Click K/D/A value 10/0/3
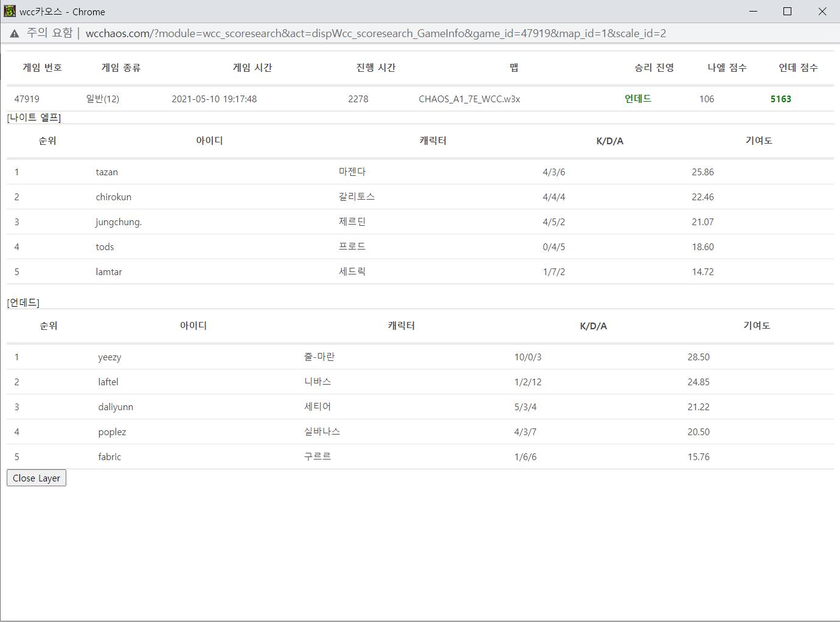Screen dimensions: 840x622 [x=528, y=357]
